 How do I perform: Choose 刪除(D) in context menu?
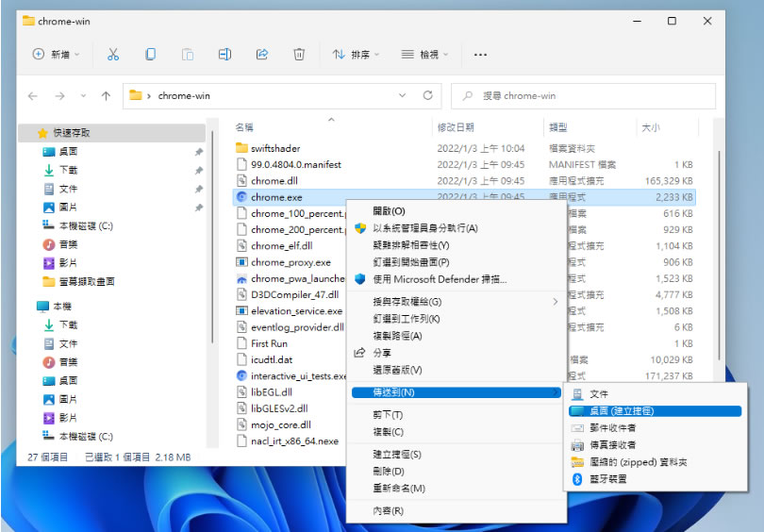pyautogui.click(x=457, y=471)
